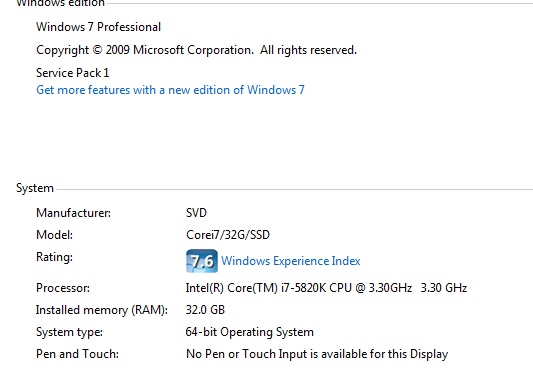Select the 32.0 GB memory value
Viewport: 533px width, 378px height.
click(x=205, y=310)
